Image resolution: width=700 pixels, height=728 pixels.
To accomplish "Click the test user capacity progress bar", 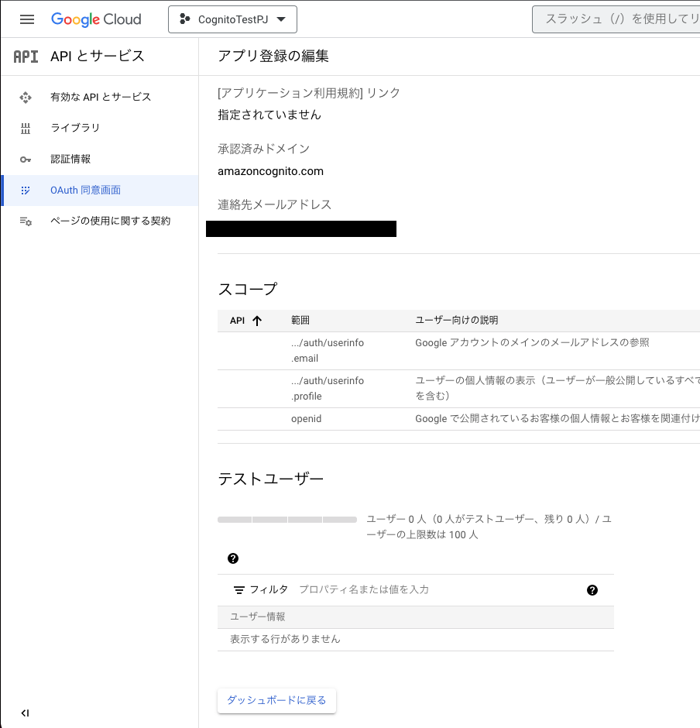I will click(287, 520).
